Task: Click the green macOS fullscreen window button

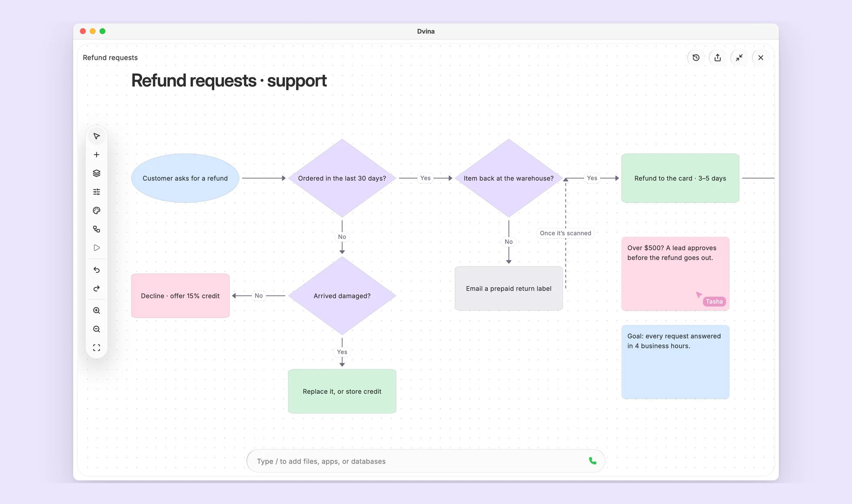Action: (x=103, y=31)
